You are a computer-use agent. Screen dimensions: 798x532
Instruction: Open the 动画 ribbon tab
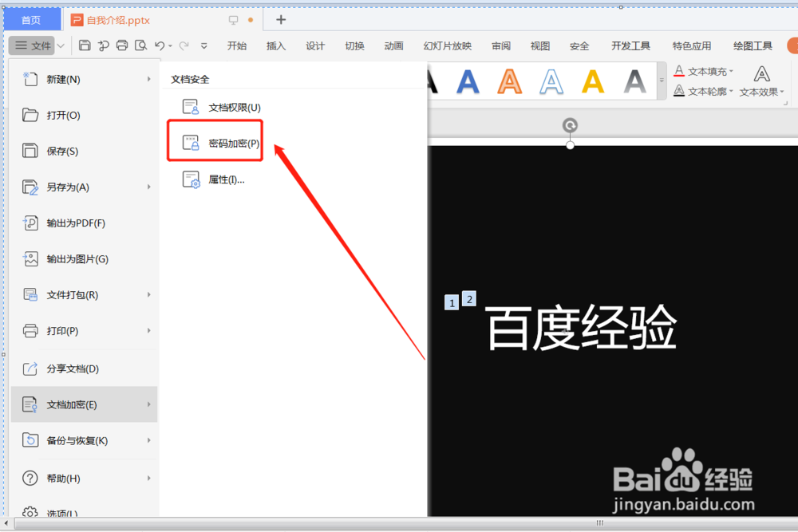(394, 45)
